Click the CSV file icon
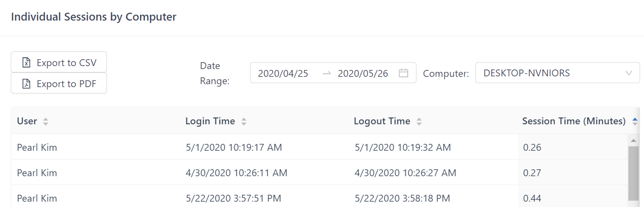The height and width of the screenshot is (207, 644). pyautogui.click(x=26, y=63)
